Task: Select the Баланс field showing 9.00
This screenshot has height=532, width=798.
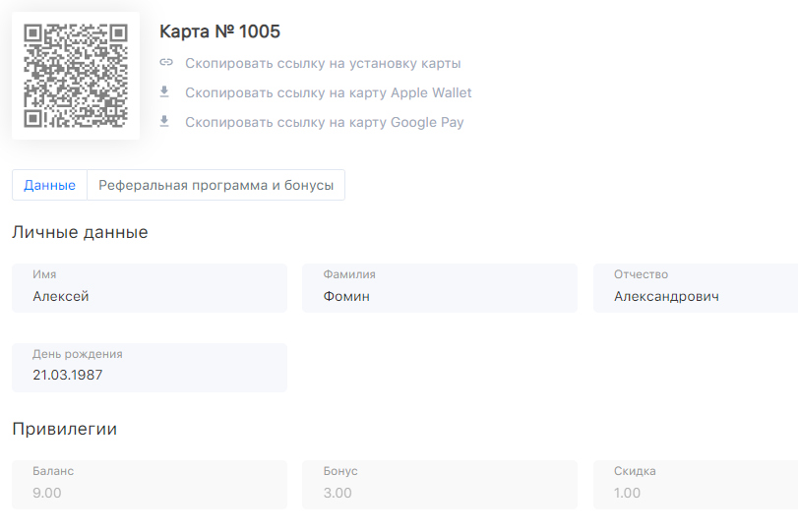Action: coord(150,485)
